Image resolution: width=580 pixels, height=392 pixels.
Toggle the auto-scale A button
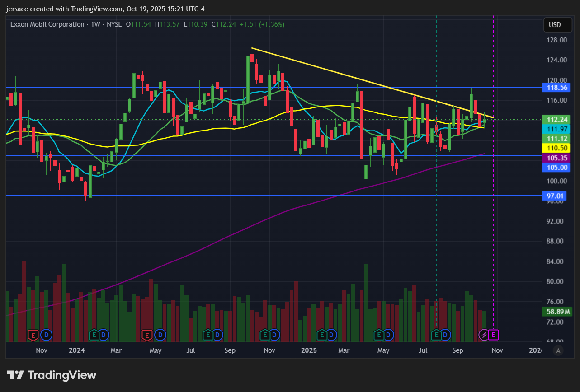558,350
